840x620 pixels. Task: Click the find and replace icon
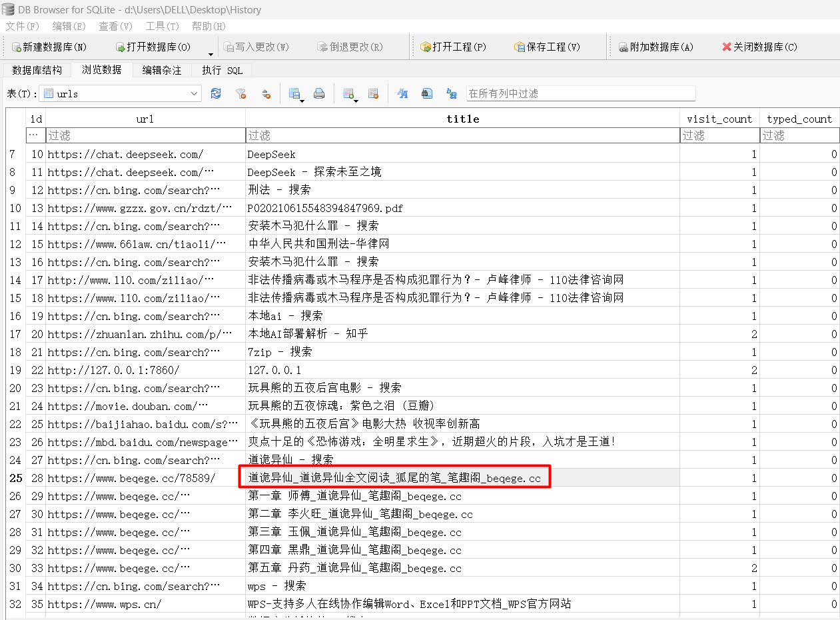452,94
